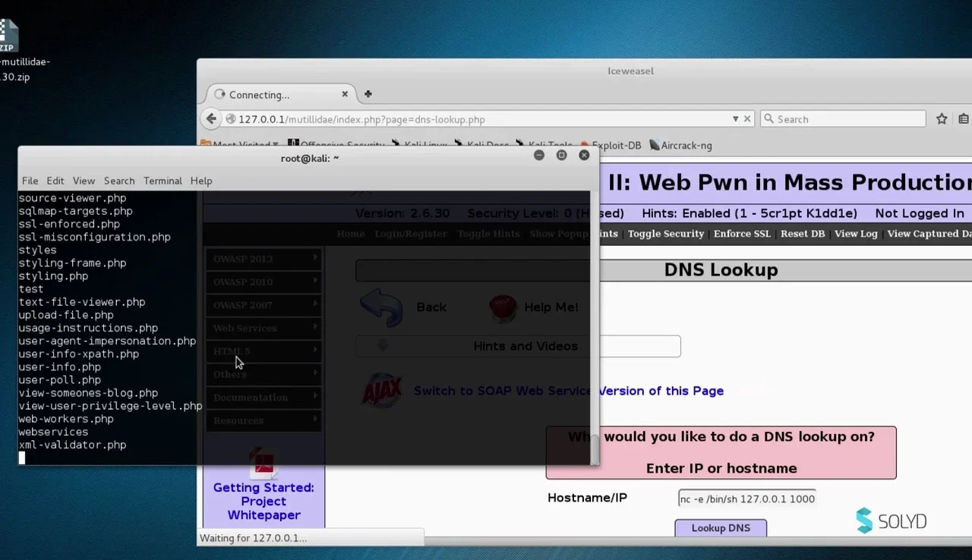Click the Enforce SSL link
Screen dimensions: 972x560
tap(742, 234)
